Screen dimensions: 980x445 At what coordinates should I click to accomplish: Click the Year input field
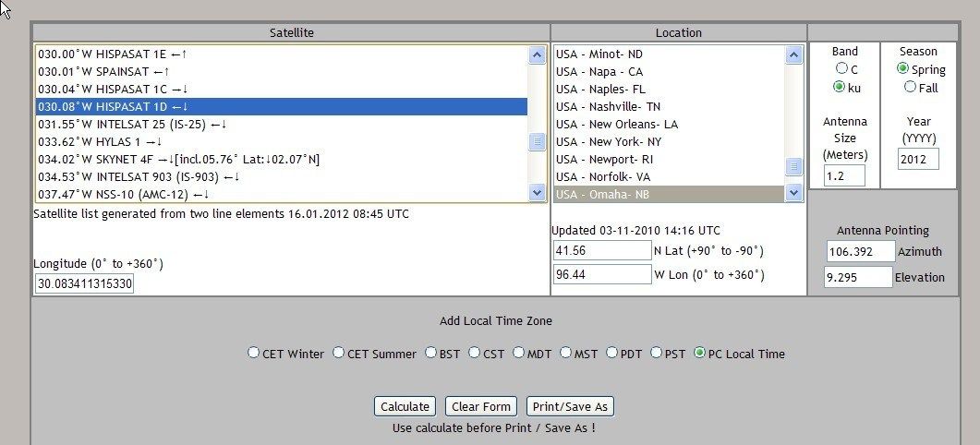click(919, 159)
